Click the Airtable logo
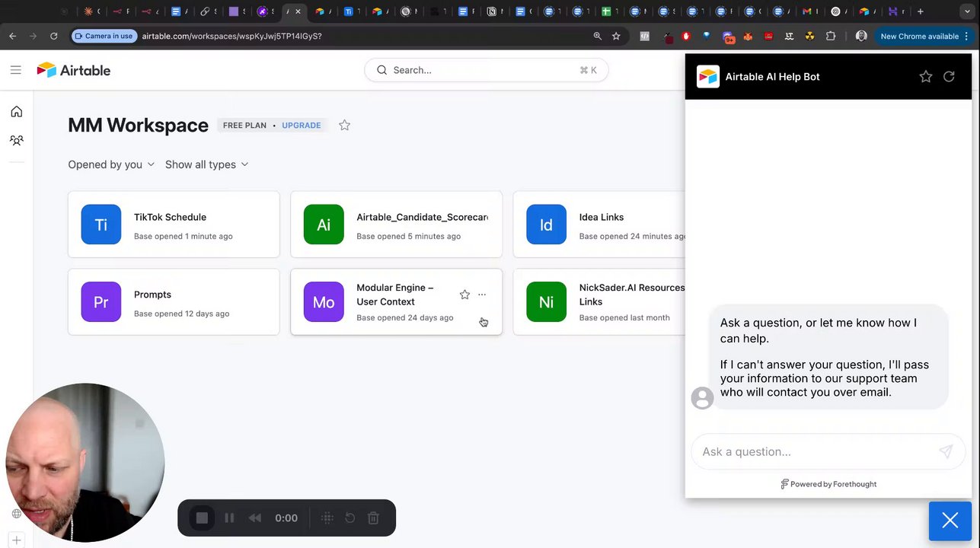Viewport: 980px width, 548px height. (74, 70)
